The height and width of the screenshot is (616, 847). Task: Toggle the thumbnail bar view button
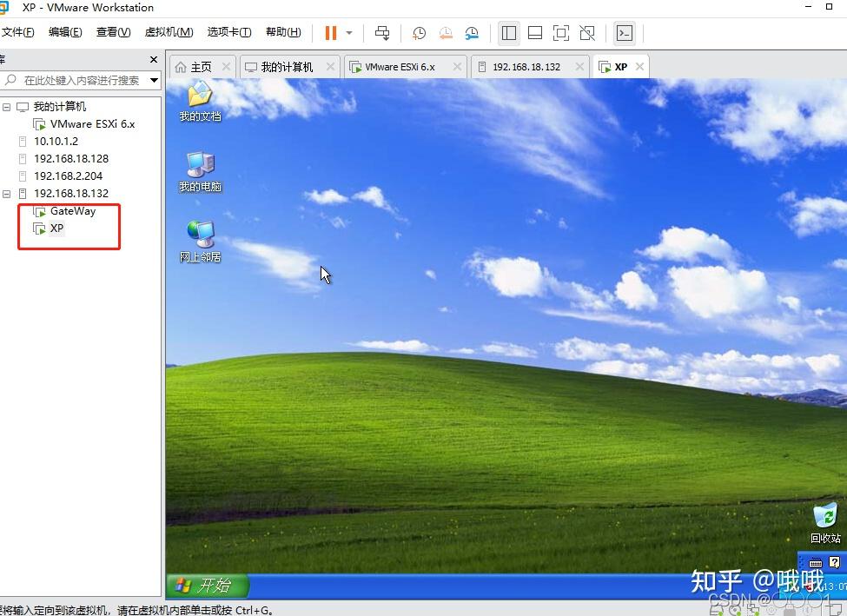pos(535,33)
